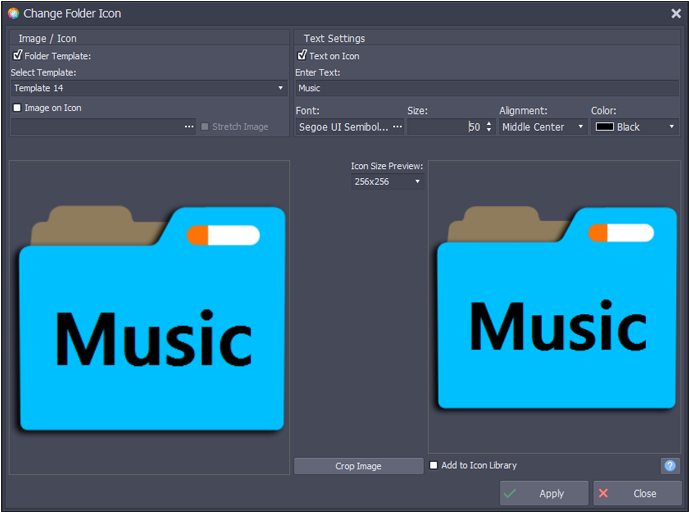Open Icon Size Preview 256x256 dropdown
Image resolution: width=689 pixels, height=512 pixels.
387,182
